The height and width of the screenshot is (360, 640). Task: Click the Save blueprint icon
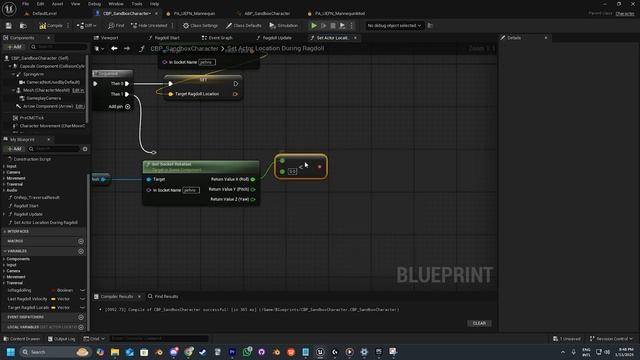[x=9, y=26]
